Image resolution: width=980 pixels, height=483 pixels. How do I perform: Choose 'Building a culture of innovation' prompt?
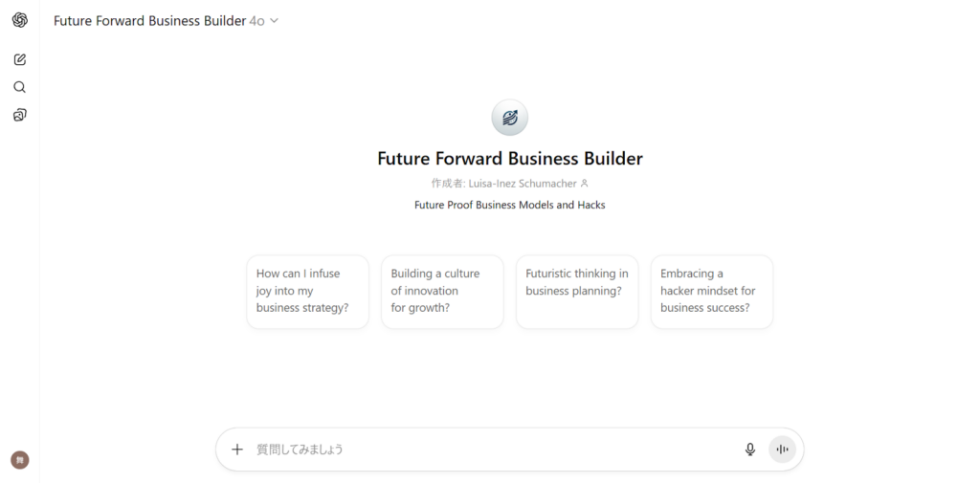[442, 291]
